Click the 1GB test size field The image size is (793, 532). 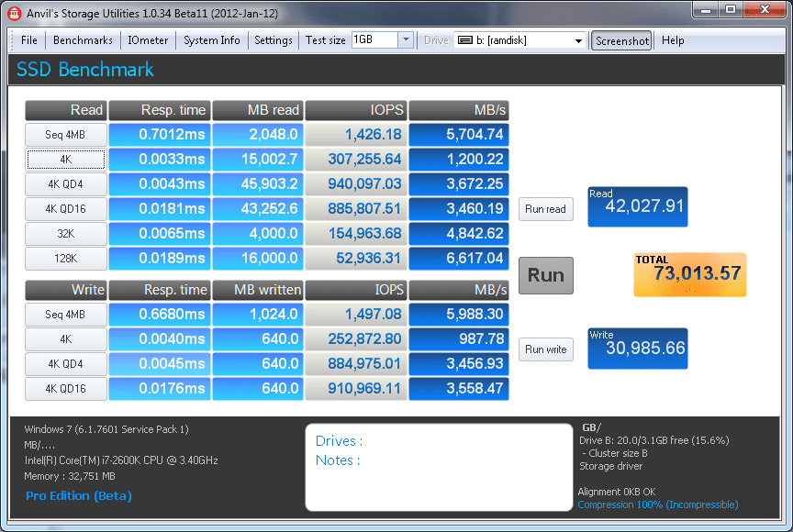pyautogui.click(x=374, y=39)
